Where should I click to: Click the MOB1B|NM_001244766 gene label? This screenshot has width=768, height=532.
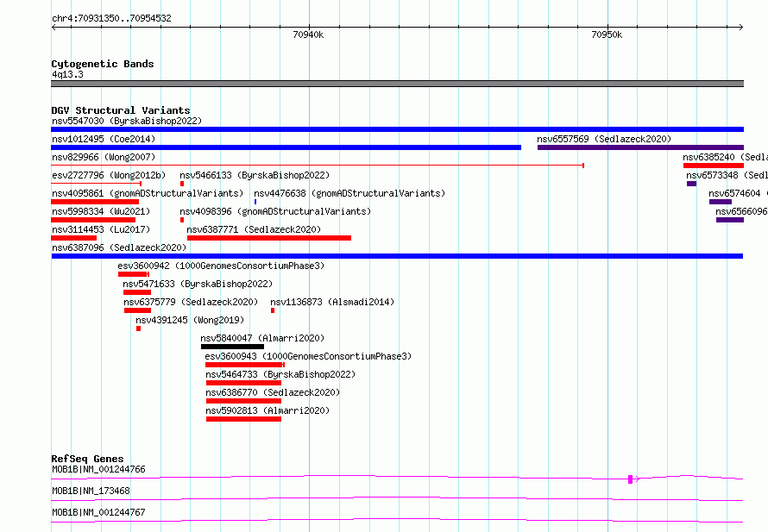coord(99,469)
